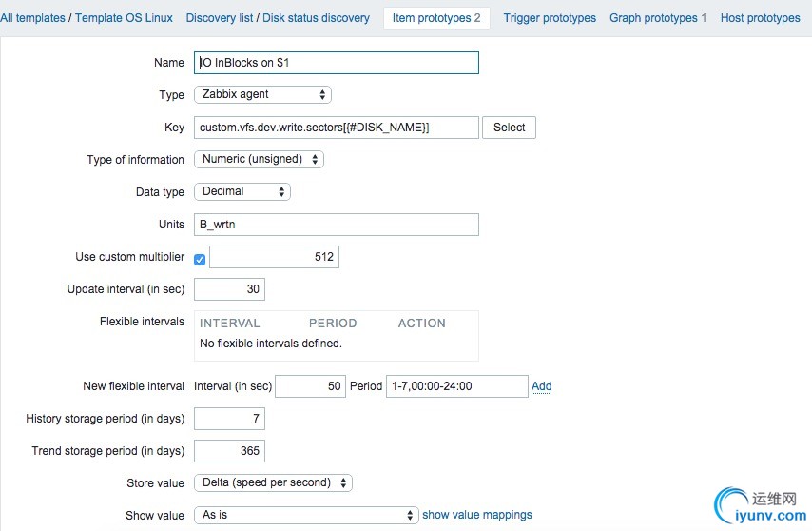Navigate to All templates breadcrumb

(32, 18)
